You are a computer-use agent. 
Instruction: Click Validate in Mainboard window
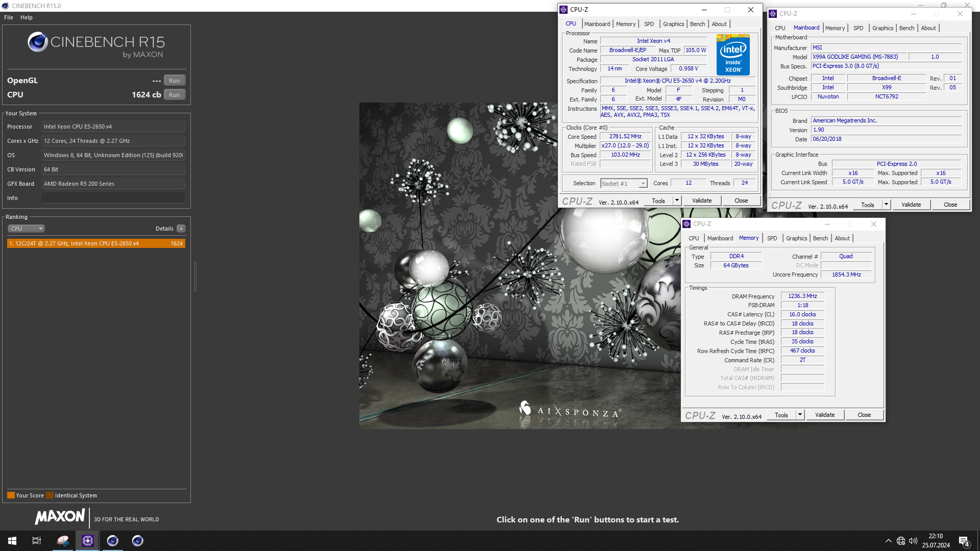click(x=911, y=205)
